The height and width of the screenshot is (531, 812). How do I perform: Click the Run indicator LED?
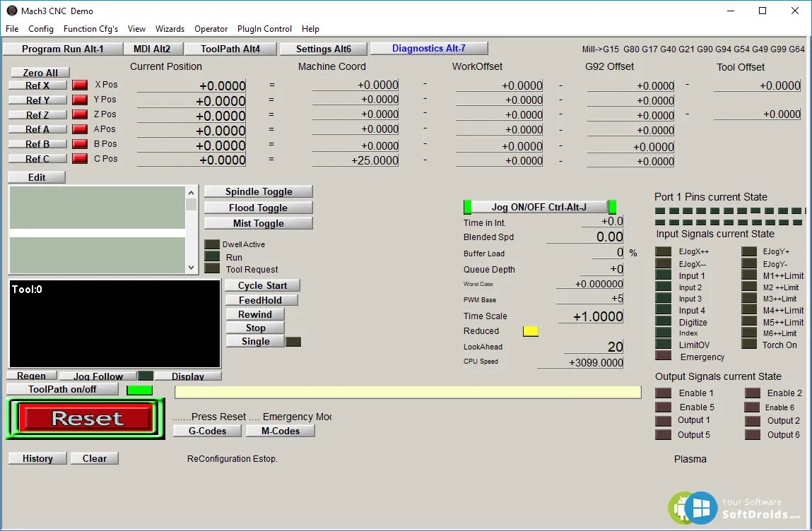coord(212,256)
